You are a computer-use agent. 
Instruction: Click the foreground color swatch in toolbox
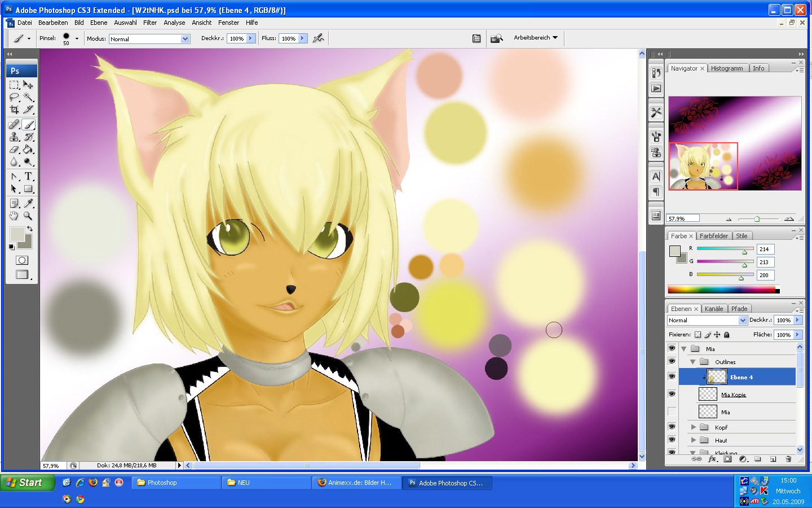click(x=17, y=234)
